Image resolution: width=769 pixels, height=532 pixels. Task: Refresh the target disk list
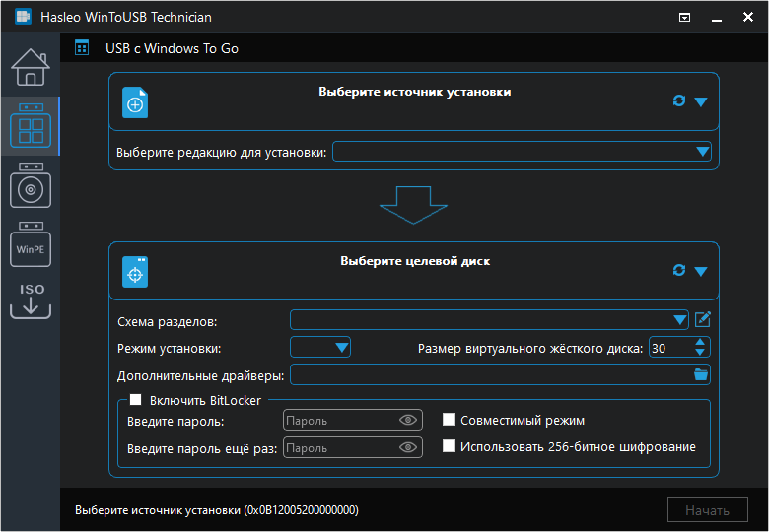click(678, 270)
